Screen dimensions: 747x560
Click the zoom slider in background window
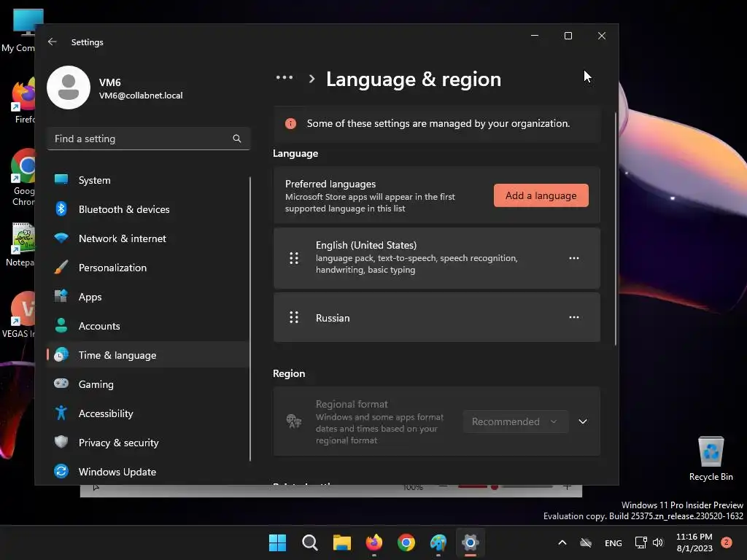[505, 486]
